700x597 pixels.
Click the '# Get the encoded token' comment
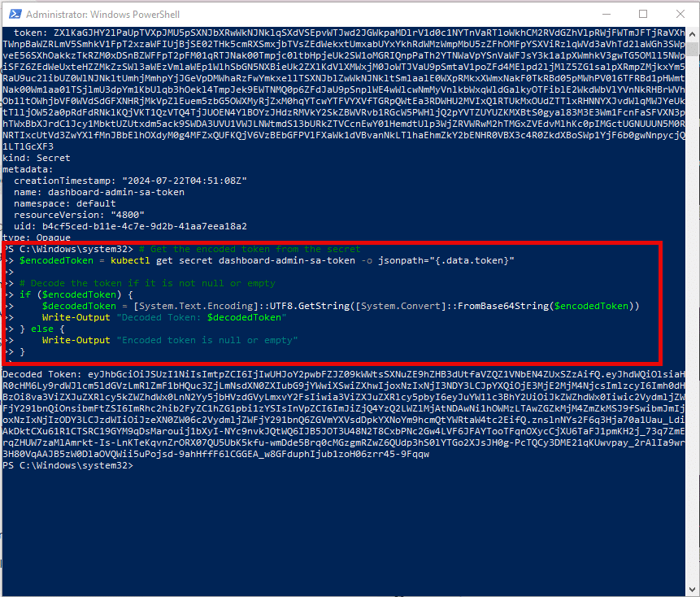point(250,249)
